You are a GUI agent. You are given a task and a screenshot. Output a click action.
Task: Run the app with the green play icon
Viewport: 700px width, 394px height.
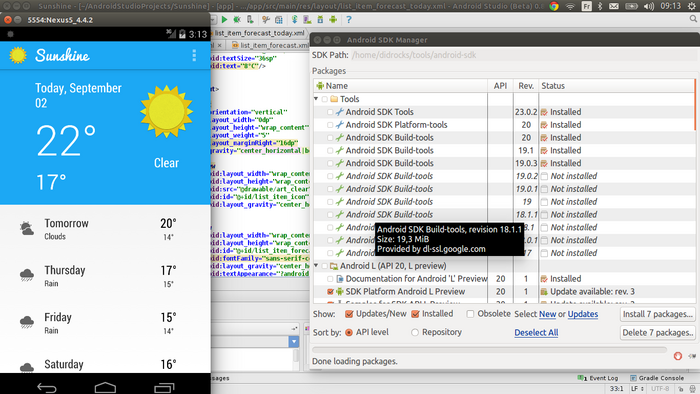225,20
